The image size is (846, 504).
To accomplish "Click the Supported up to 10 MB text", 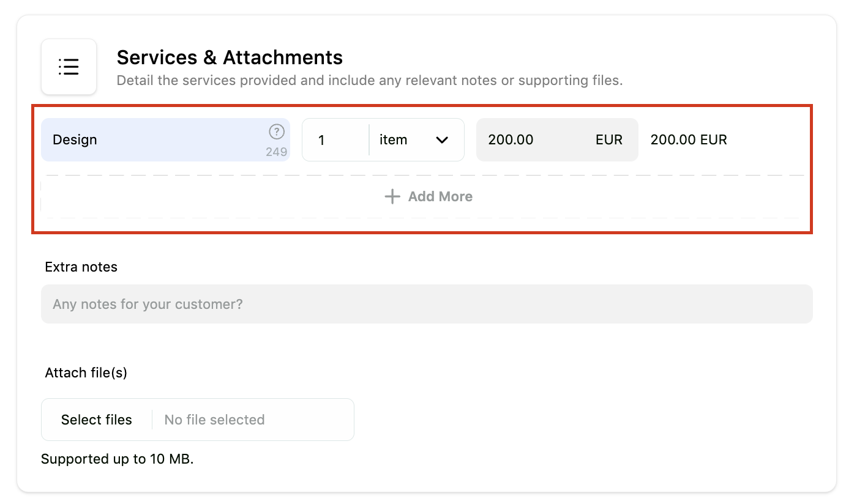I will tap(118, 459).
